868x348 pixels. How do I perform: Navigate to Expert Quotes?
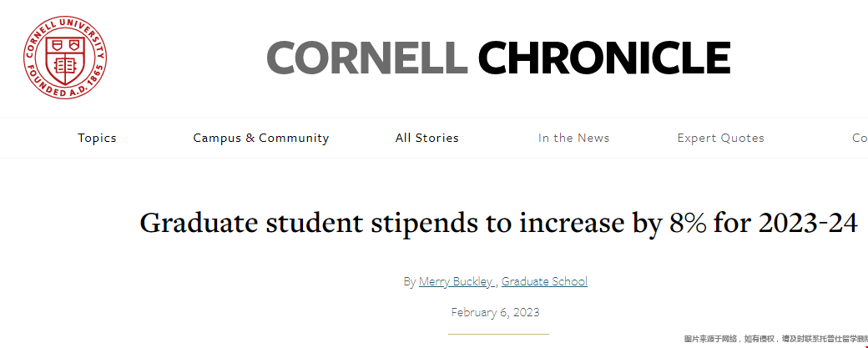720,138
